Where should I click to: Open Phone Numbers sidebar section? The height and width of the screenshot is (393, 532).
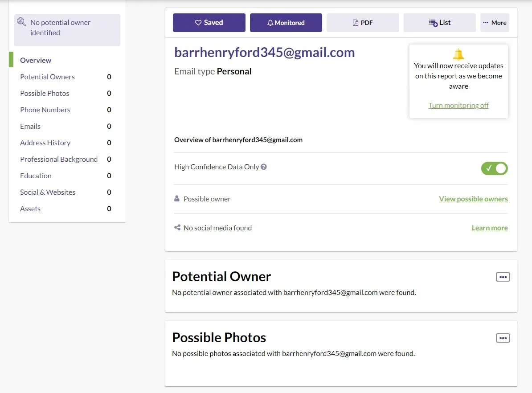tap(45, 110)
